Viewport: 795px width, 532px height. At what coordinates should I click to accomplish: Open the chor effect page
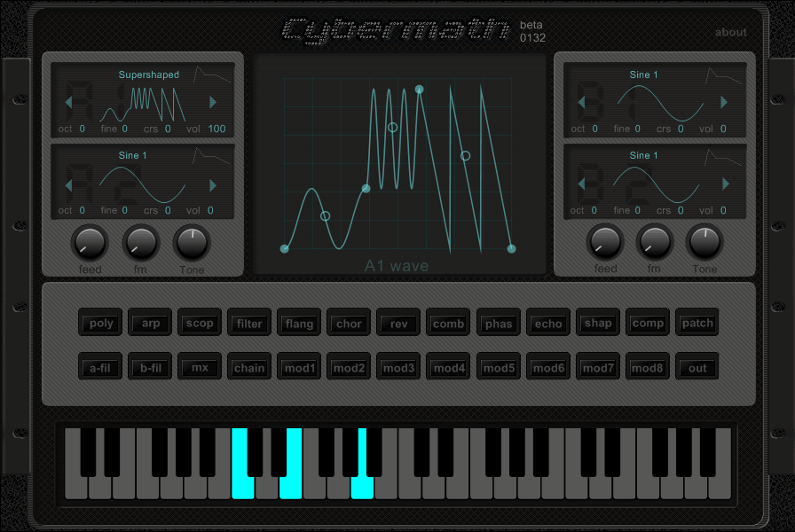tap(349, 322)
